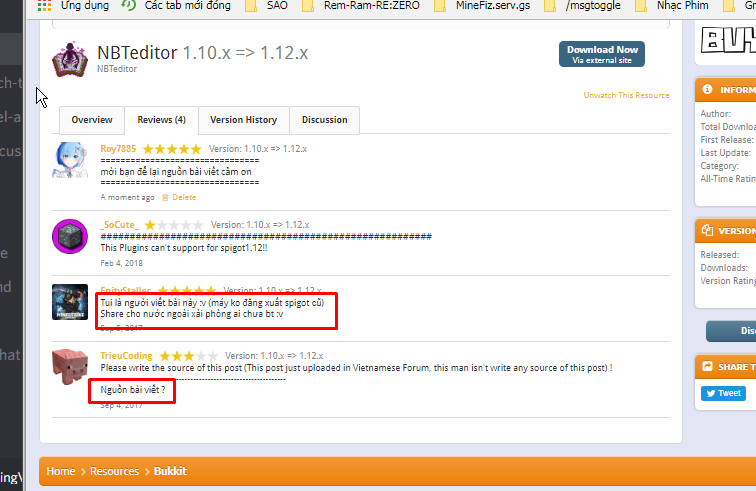Open _SoCute_ user profile link

[x=119, y=225]
